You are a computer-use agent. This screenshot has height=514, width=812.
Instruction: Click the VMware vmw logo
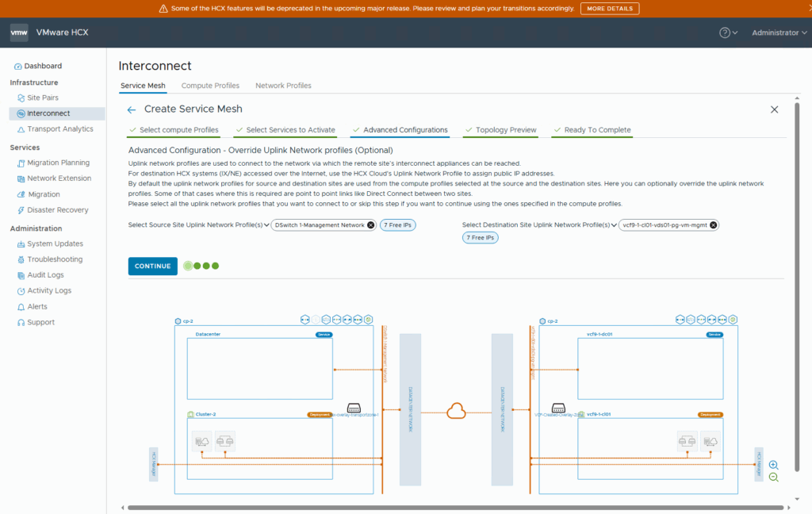20,33
